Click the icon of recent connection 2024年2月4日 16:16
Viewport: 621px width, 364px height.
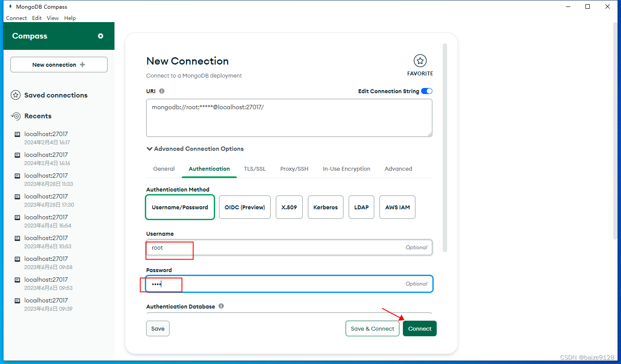tap(17, 155)
